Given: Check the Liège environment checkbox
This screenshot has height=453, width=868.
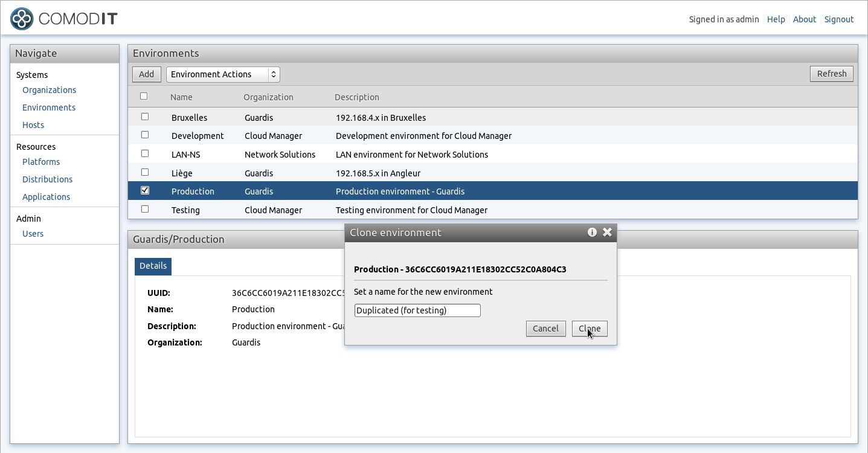Looking at the screenshot, I should click(144, 172).
